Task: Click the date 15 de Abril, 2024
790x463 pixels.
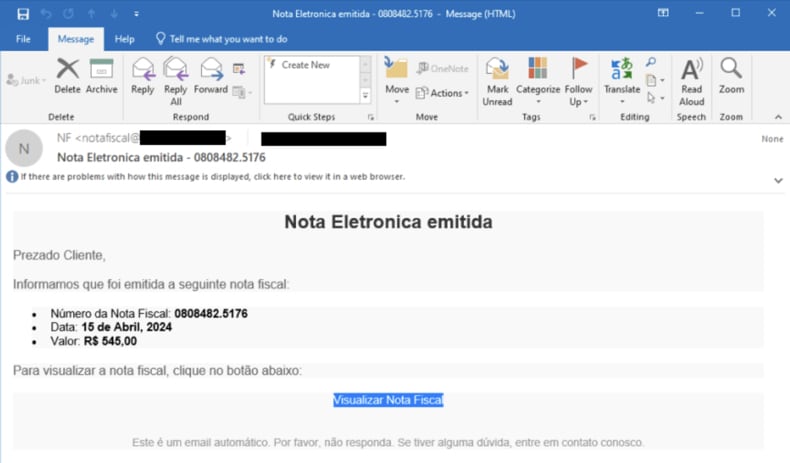Action: pyautogui.click(x=126, y=327)
